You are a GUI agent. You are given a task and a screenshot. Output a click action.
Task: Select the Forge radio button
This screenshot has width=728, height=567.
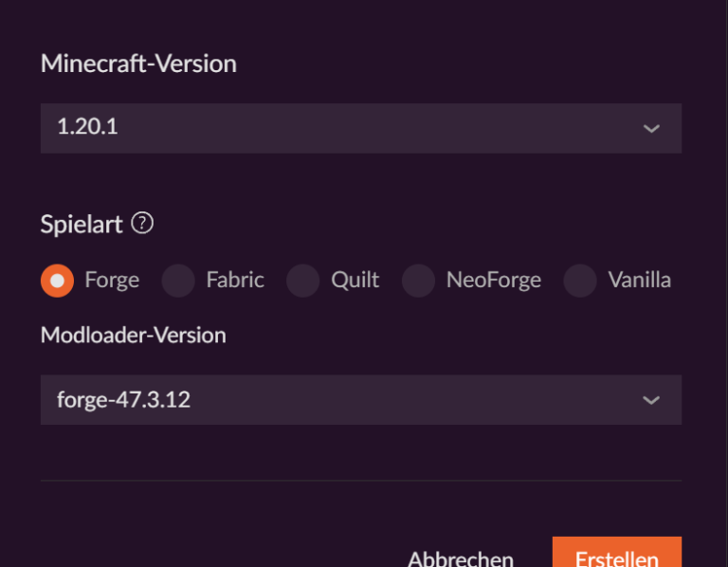point(57,281)
